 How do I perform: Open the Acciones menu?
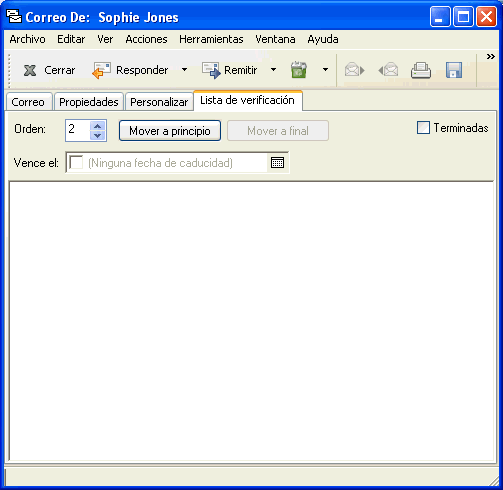pyautogui.click(x=146, y=39)
